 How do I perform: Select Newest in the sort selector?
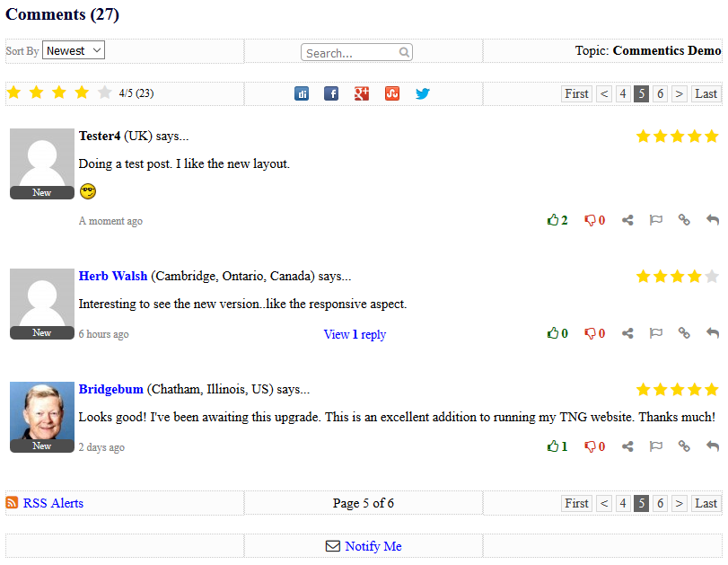click(73, 50)
